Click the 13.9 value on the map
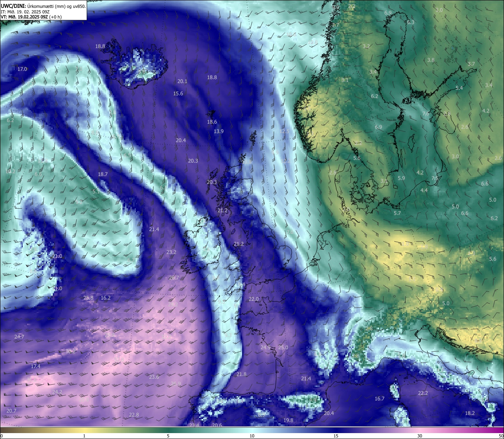 point(219,131)
